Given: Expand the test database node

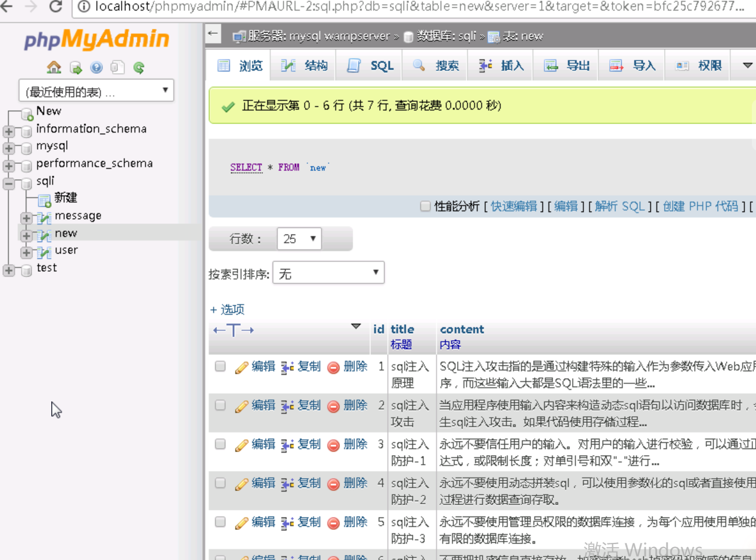Looking at the screenshot, I should (x=9, y=271).
